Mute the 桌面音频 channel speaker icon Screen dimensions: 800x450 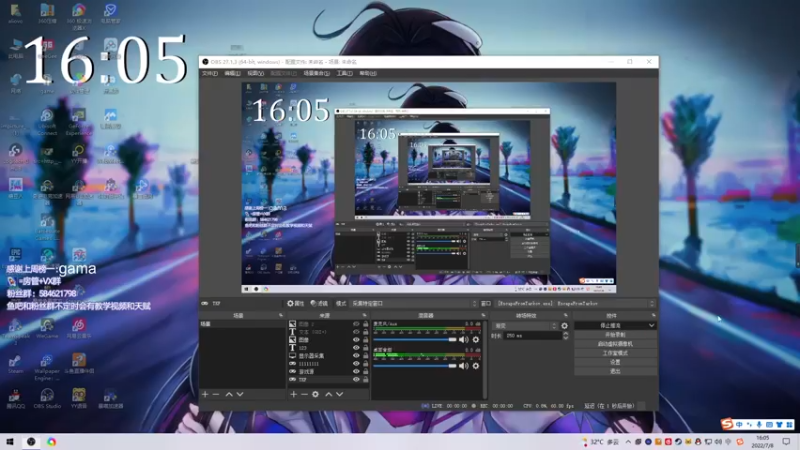click(463, 366)
